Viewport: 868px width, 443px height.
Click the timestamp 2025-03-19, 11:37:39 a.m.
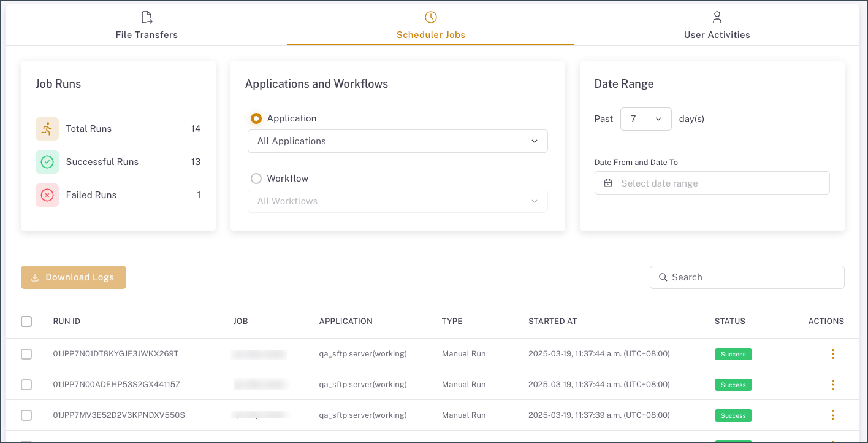click(x=599, y=415)
